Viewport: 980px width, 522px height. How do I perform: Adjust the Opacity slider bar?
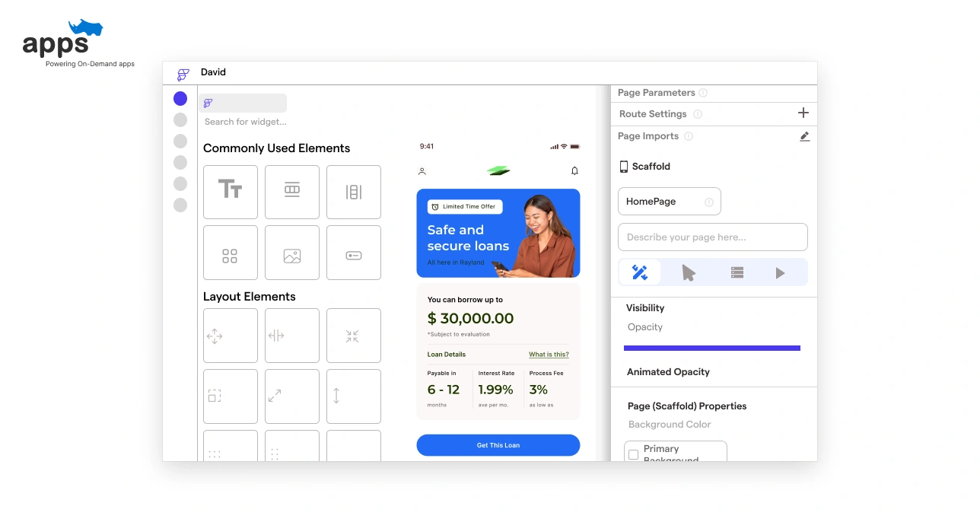point(711,348)
